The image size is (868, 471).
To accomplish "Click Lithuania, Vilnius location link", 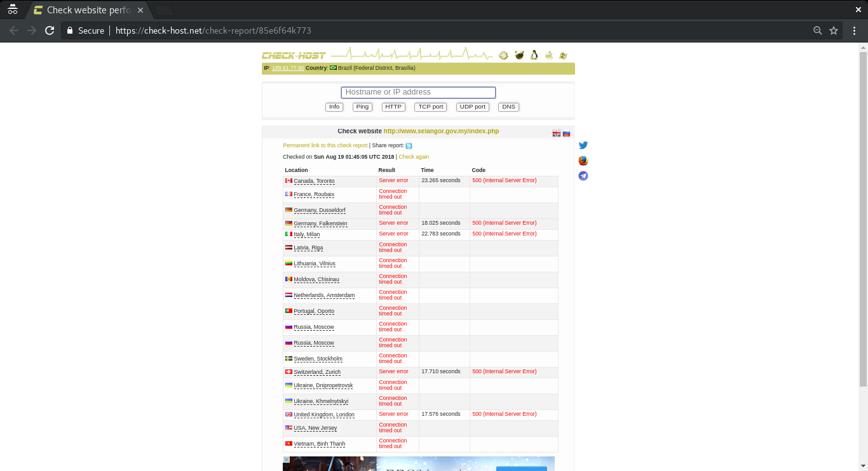I will (x=315, y=264).
